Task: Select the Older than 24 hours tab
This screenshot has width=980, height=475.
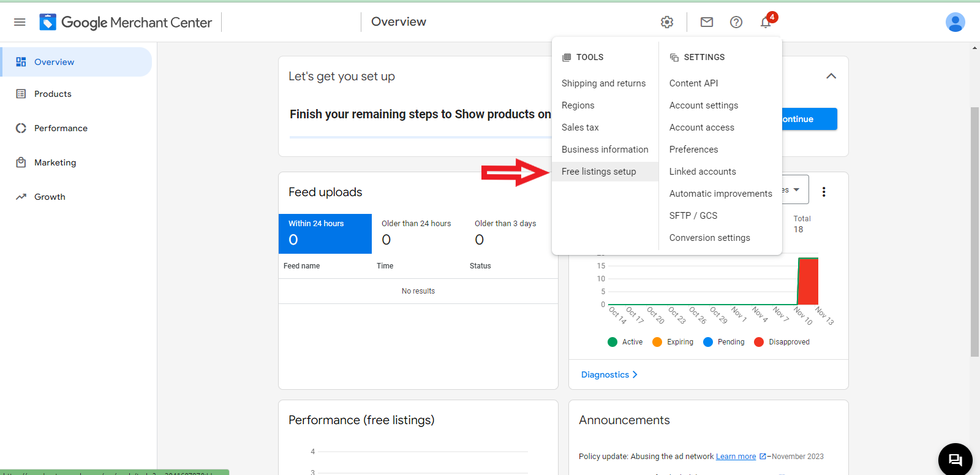Action: pyautogui.click(x=418, y=234)
